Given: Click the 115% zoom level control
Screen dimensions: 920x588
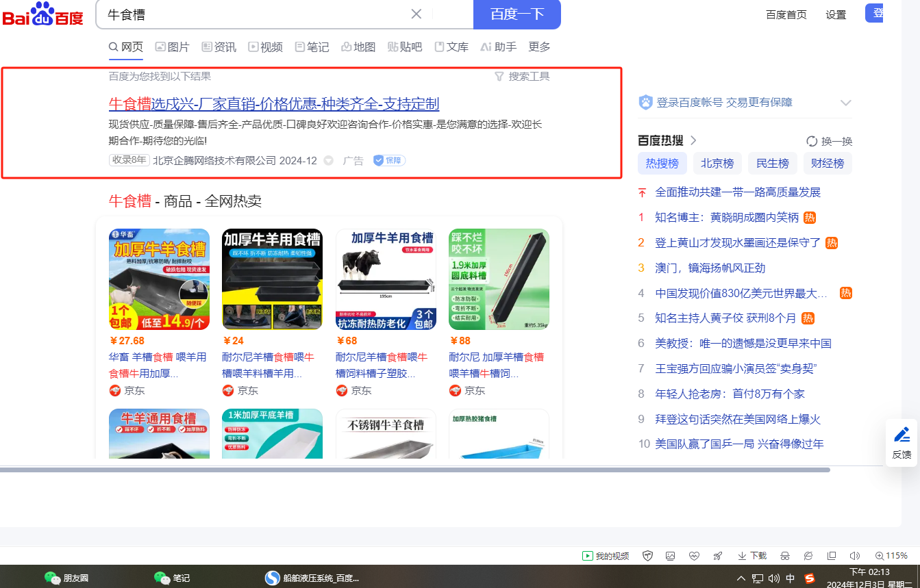Looking at the screenshot, I should coord(892,556).
